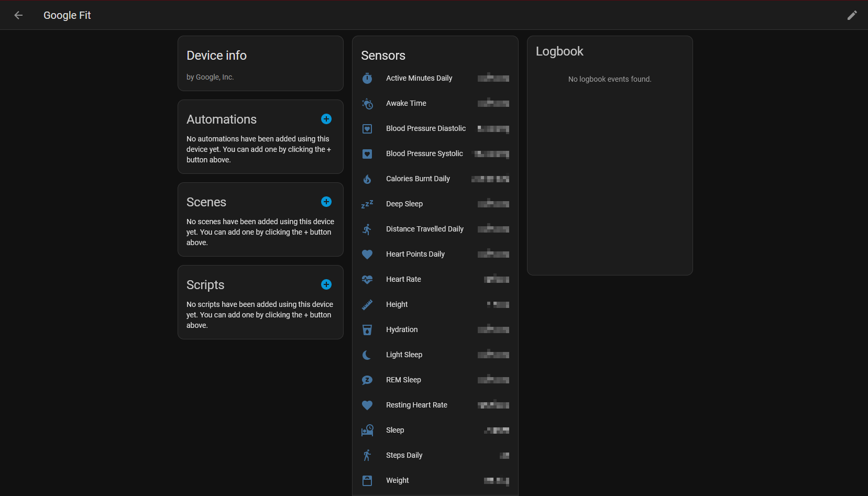Screen dimensions: 868x496
Task: Click the Sensors card heading
Action: pyautogui.click(x=383, y=56)
